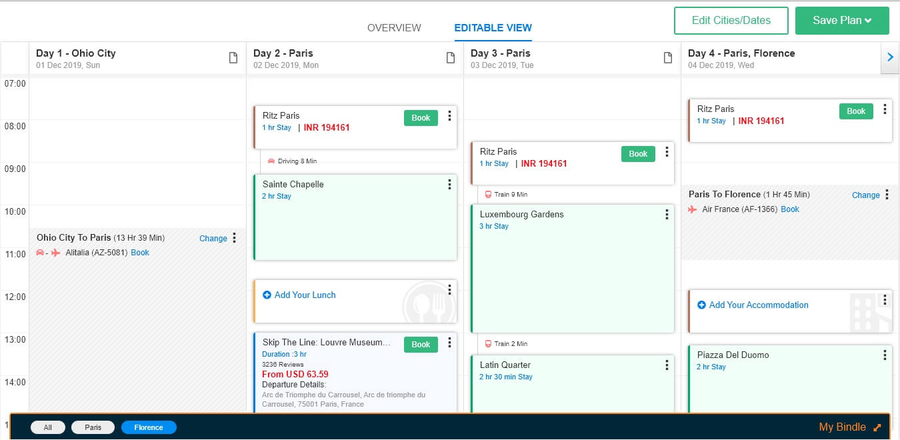Screen dimensions: 900x440
Task: Switch to the Overview tab
Action: click(x=394, y=28)
